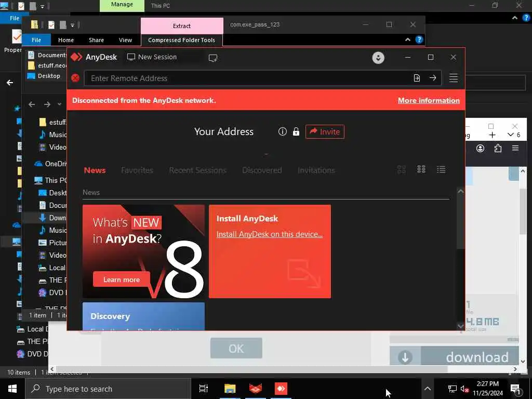Select the Invitations tab
The height and width of the screenshot is (399, 532).
click(x=316, y=170)
